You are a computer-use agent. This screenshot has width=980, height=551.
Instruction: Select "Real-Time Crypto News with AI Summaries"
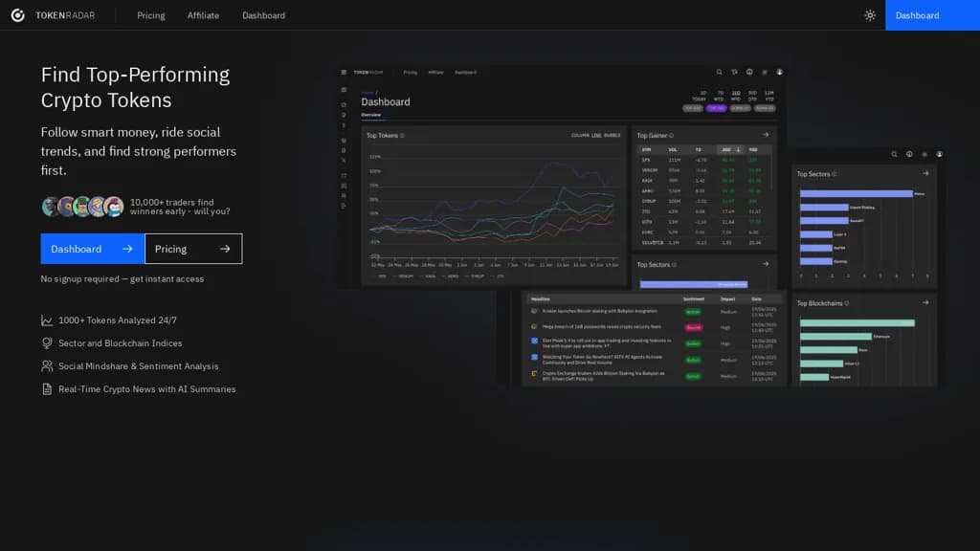(146, 389)
